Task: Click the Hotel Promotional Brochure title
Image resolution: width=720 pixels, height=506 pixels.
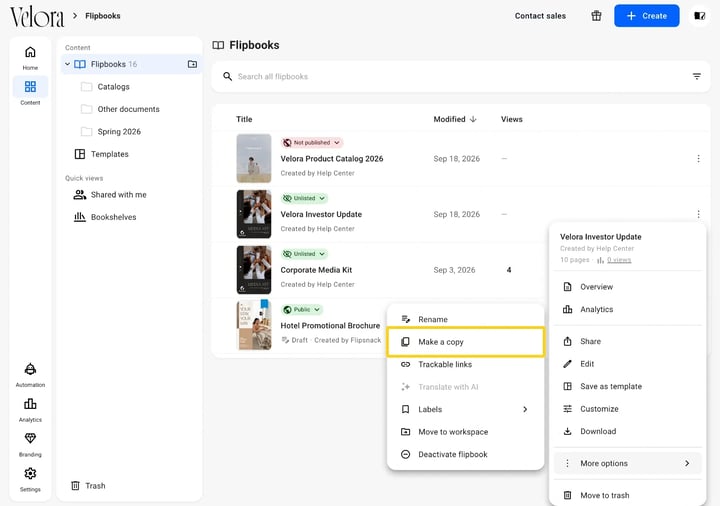Action: [330, 326]
